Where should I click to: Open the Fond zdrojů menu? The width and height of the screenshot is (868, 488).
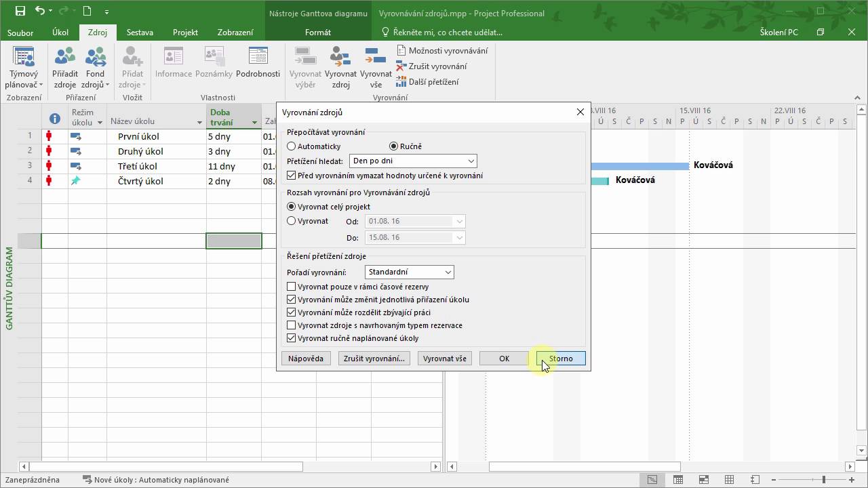pos(95,68)
